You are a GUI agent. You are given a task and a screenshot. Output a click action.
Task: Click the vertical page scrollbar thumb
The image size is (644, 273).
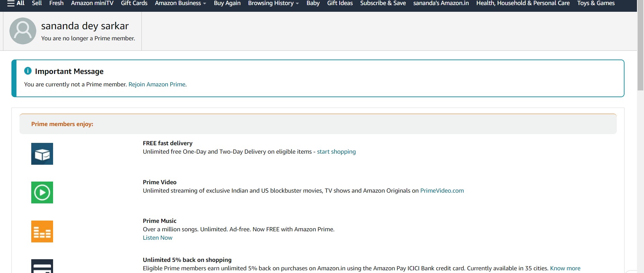(x=640, y=47)
